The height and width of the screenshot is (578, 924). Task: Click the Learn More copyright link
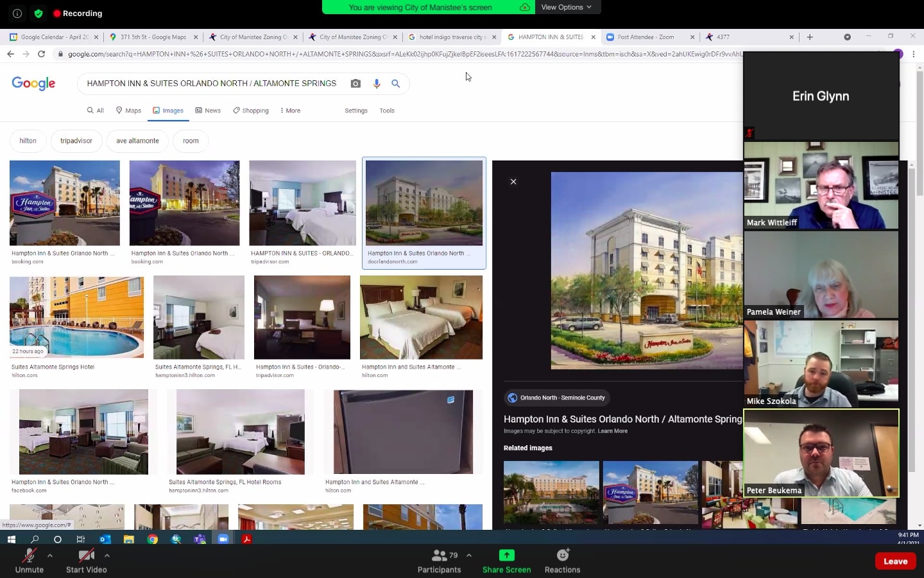[613, 431]
